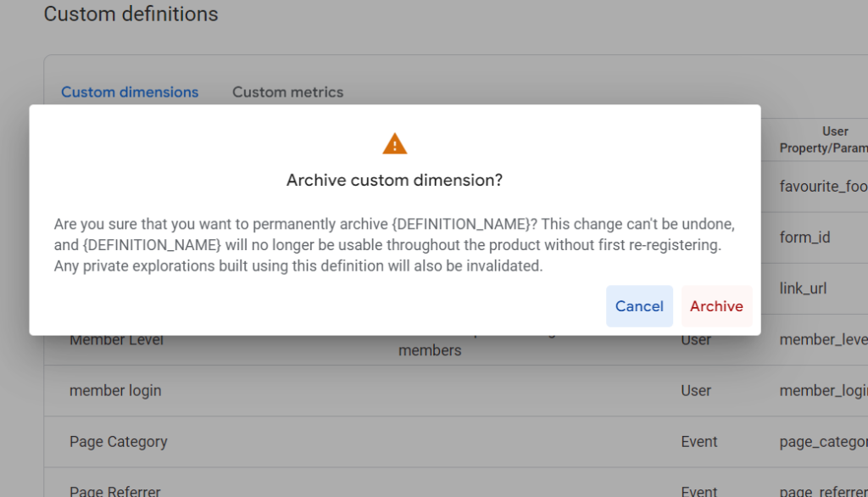Click the "page_category" parameter cell
The height and width of the screenshot is (497, 868).
point(824,442)
